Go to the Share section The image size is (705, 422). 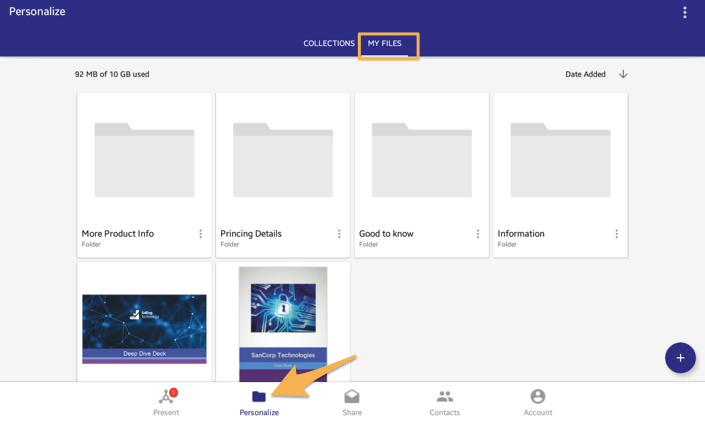pyautogui.click(x=352, y=403)
